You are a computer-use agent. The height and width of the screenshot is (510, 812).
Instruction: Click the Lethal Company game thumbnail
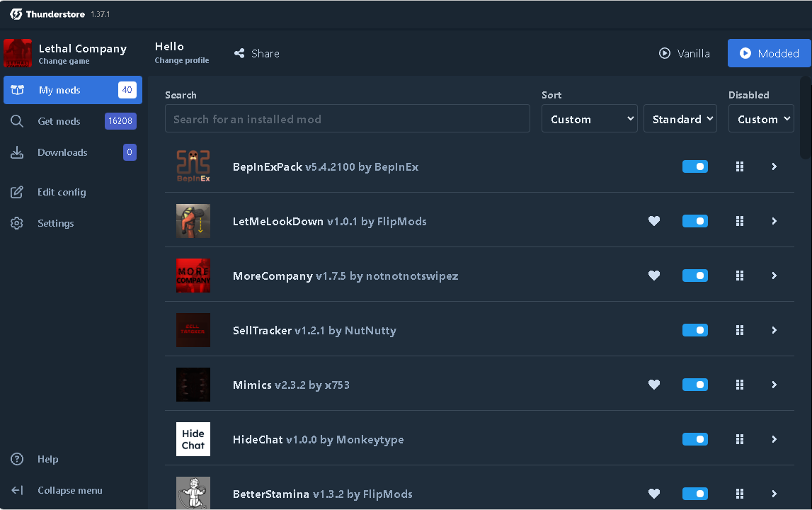coord(18,53)
